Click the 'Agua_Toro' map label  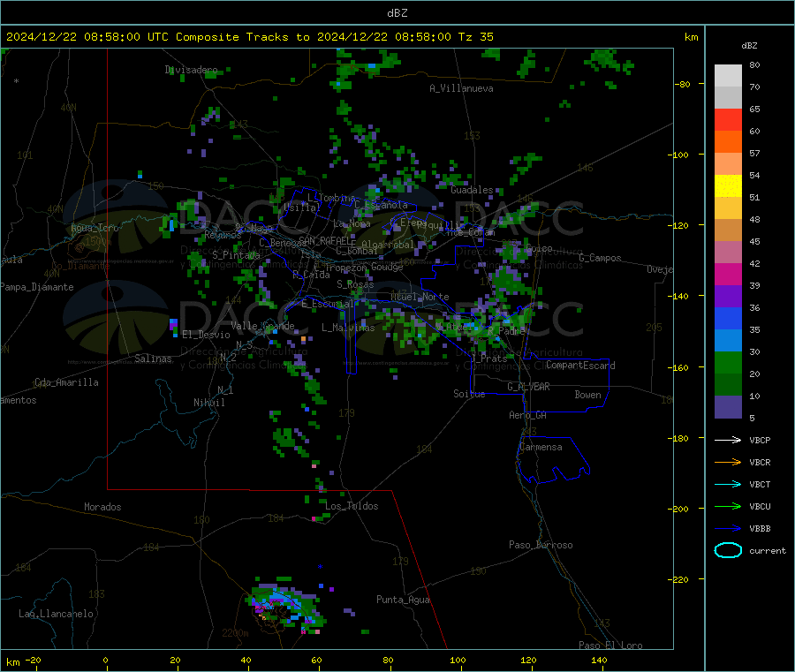pyautogui.click(x=95, y=228)
